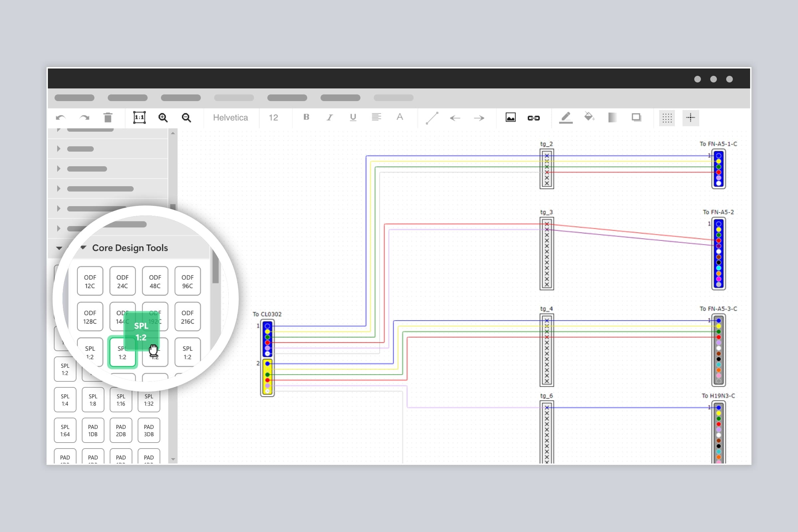The height and width of the screenshot is (532, 798).
Task: Insert a link using the chain icon
Action: point(534,118)
